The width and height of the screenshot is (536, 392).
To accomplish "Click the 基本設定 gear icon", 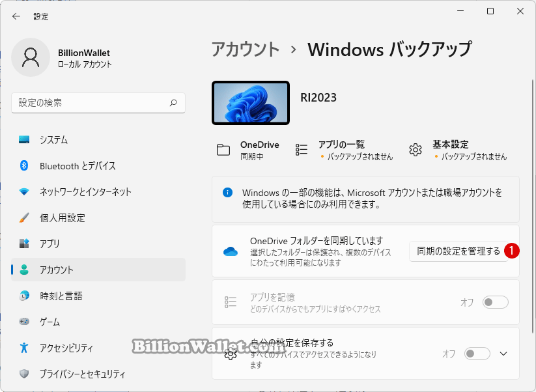I will click(416, 150).
